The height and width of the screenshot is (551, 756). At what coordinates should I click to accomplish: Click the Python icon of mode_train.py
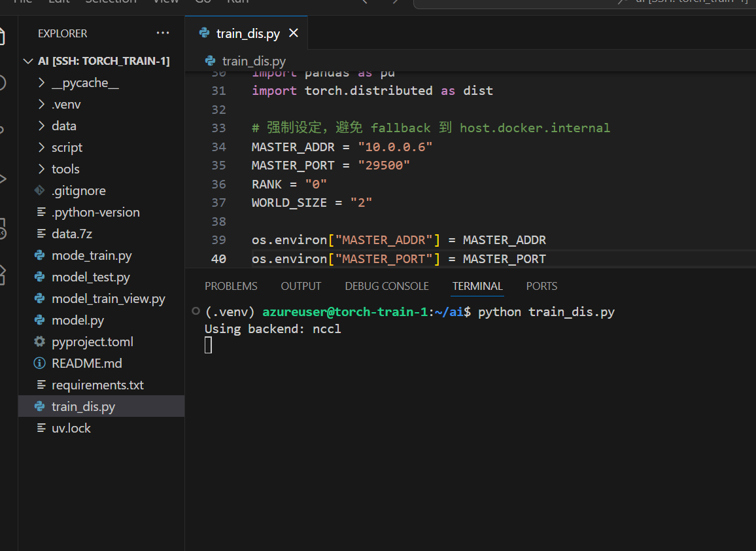40,256
